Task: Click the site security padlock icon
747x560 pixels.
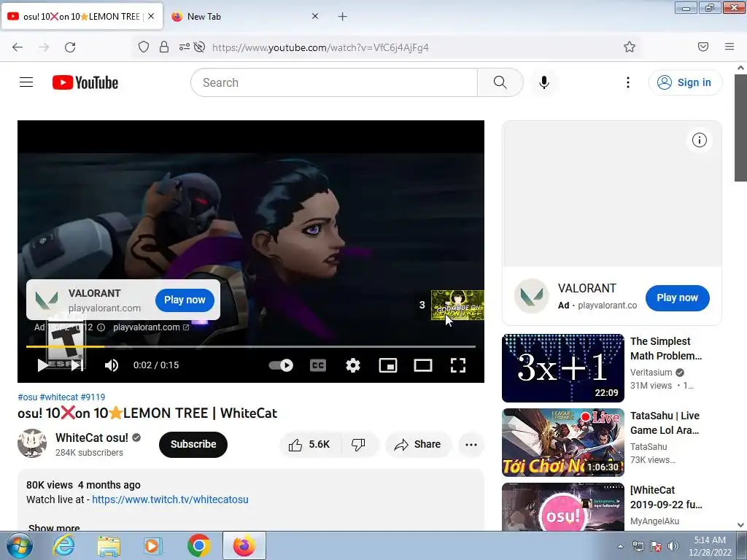Action: [164, 47]
